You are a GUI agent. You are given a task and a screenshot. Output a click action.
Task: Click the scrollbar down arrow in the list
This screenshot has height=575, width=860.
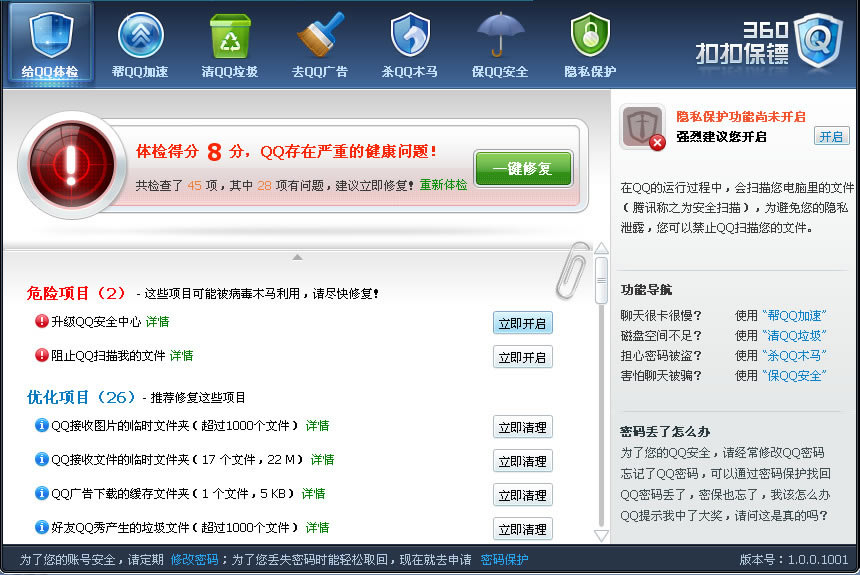tap(601, 536)
